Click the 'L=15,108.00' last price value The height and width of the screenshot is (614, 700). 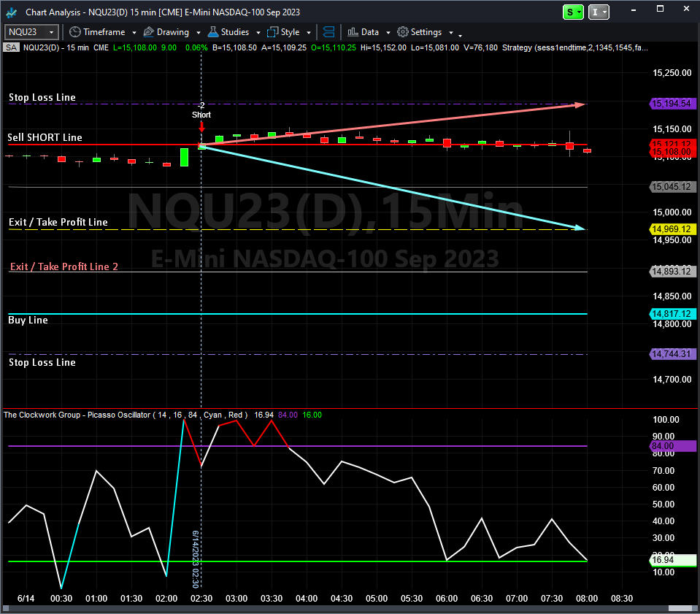(x=135, y=47)
